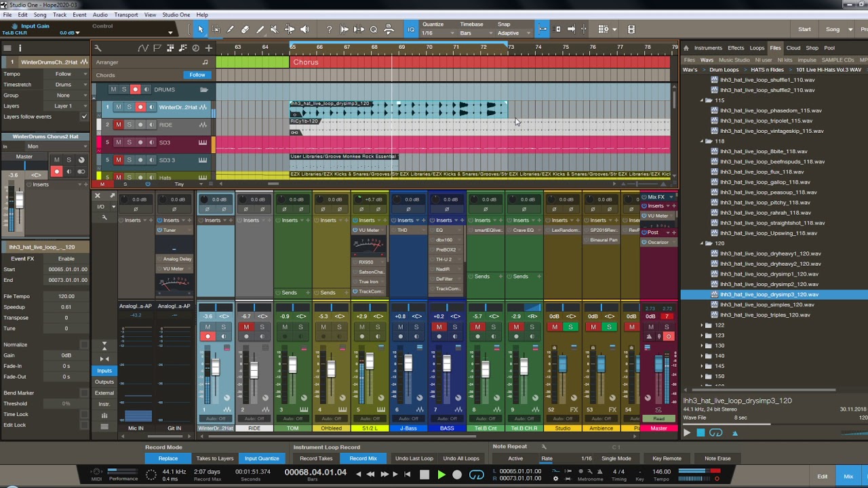Click the green Play button

pos(441,475)
